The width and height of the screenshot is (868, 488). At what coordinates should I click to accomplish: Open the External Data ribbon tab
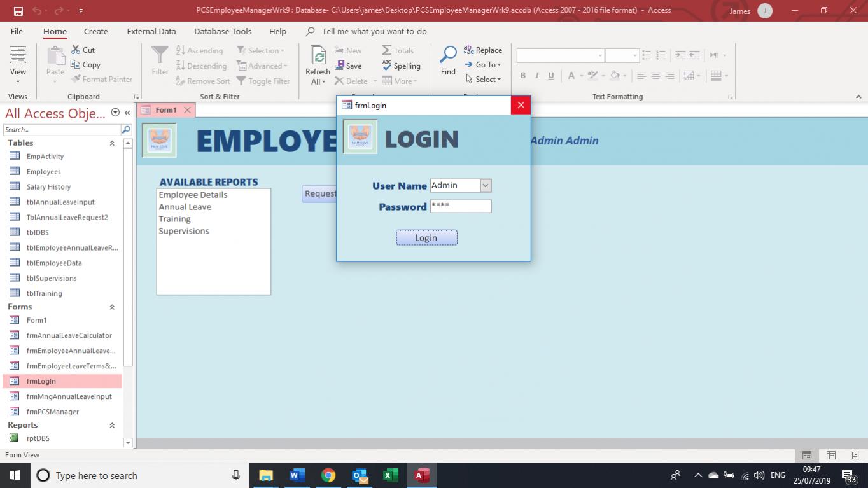[151, 31]
